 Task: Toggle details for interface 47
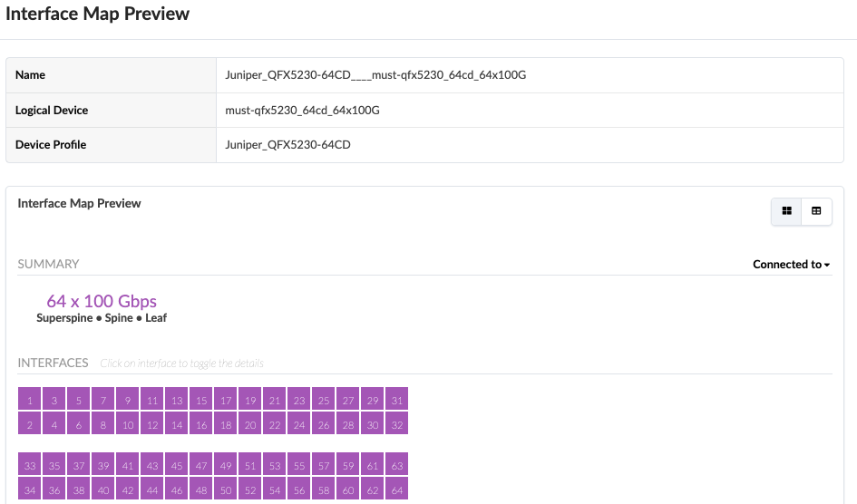(201, 464)
